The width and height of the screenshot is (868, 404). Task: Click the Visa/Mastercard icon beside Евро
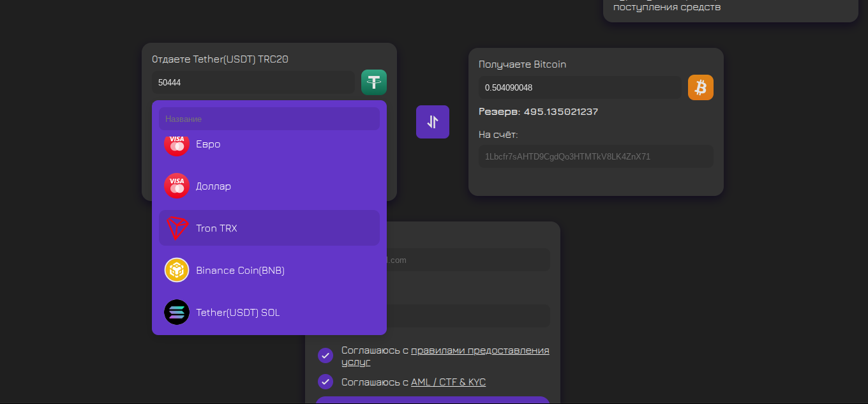tap(177, 145)
